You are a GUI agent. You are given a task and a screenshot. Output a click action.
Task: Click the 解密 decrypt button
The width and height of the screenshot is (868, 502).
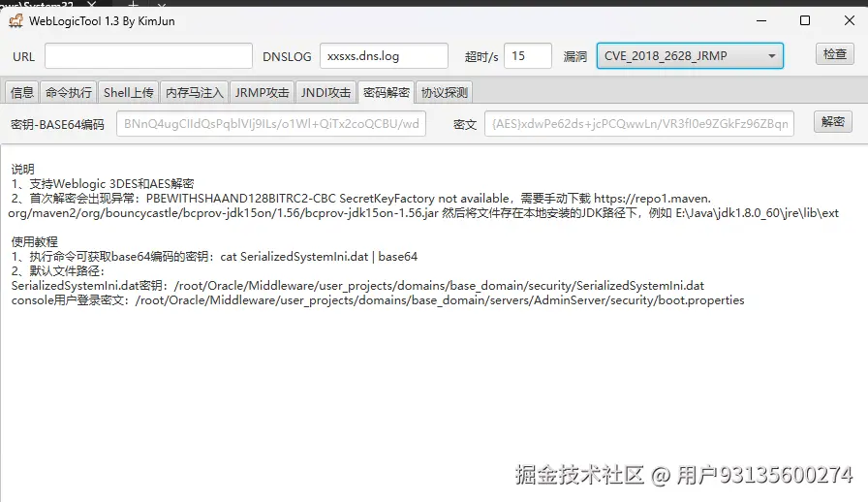[832, 122]
